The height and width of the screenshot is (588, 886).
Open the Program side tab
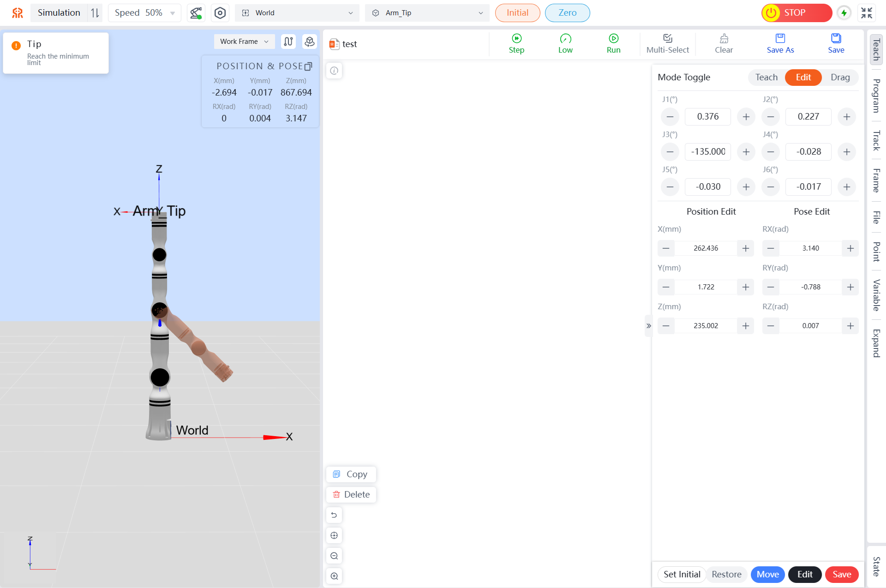tap(876, 96)
